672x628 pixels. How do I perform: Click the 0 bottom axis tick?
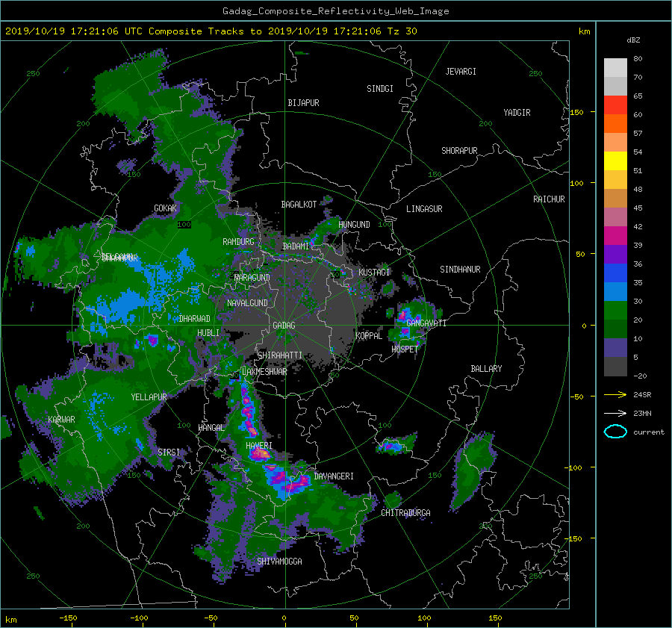pyautogui.click(x=284, y=618)
